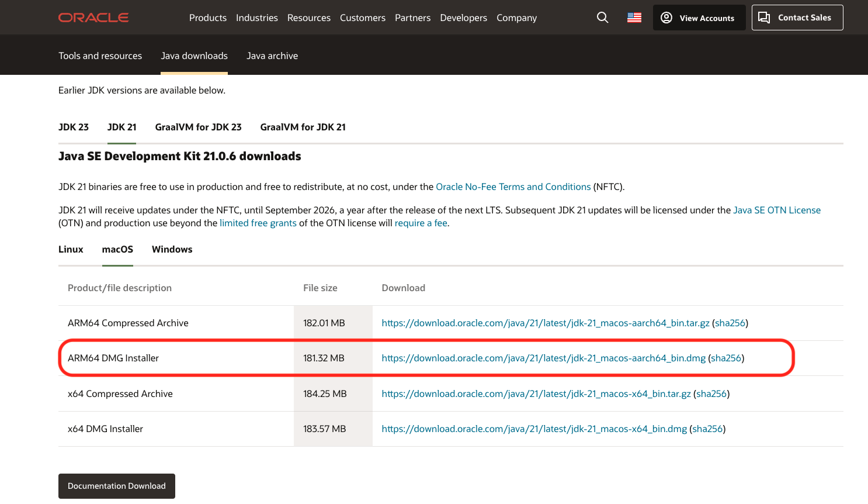Screen dimensions: 868x504
Task: Switch to GraalVM for JDK 23 tab
Action: click(199, 127)
